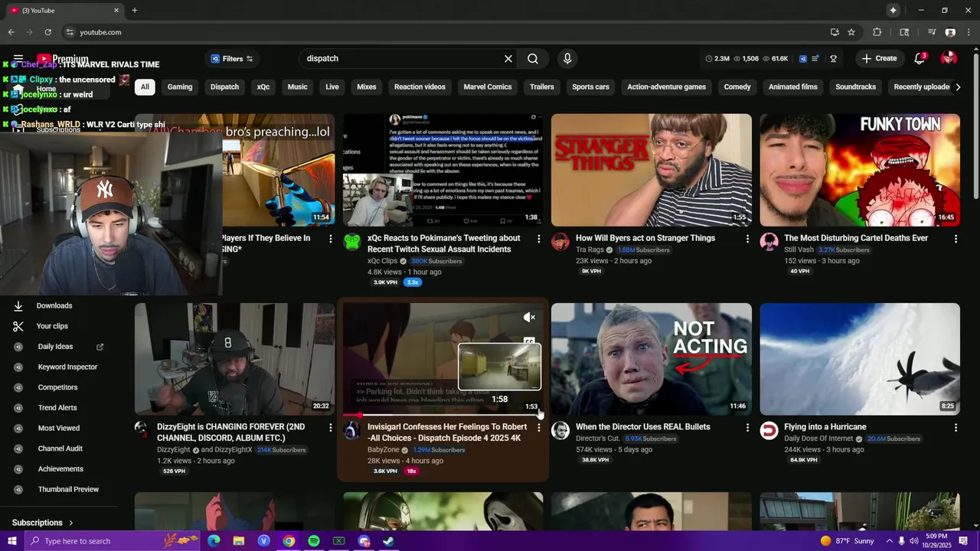Image resolution: width=980 pixels, height=551 pixels.
Task: Open Chrome extensions puzzle icon
Action: coord(877,32)
